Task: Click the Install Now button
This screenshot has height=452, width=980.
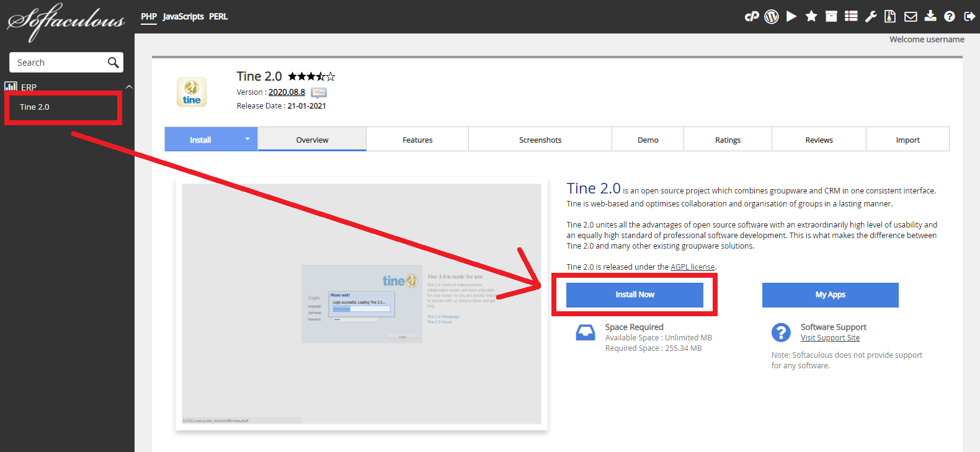Action: pyautogui.click(x=635, y=295)
